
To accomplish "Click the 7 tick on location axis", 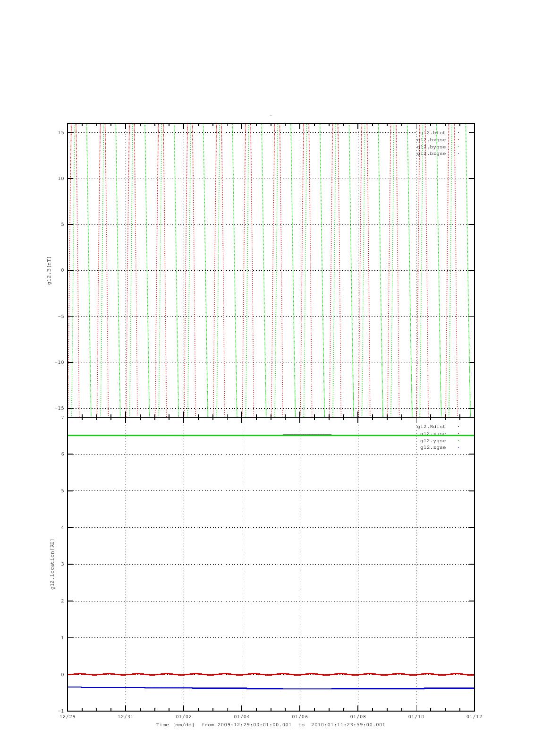I will pos(62,418).
